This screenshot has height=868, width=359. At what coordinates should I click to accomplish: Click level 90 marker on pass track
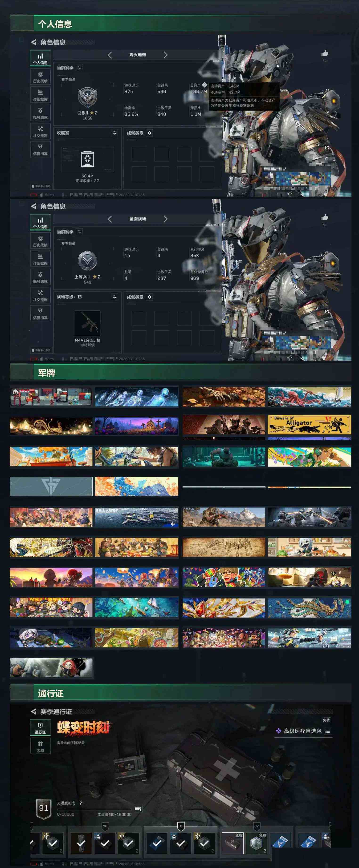105,826
